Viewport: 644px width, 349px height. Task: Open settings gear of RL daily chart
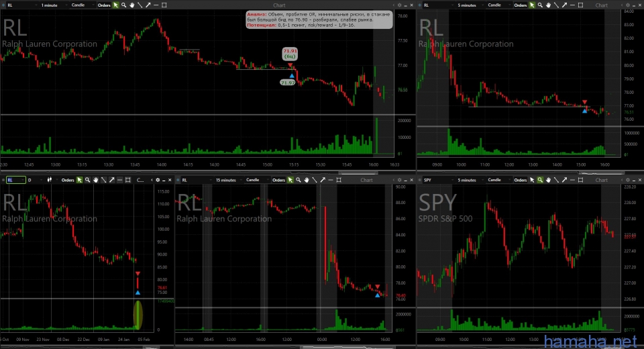(158, 180)
